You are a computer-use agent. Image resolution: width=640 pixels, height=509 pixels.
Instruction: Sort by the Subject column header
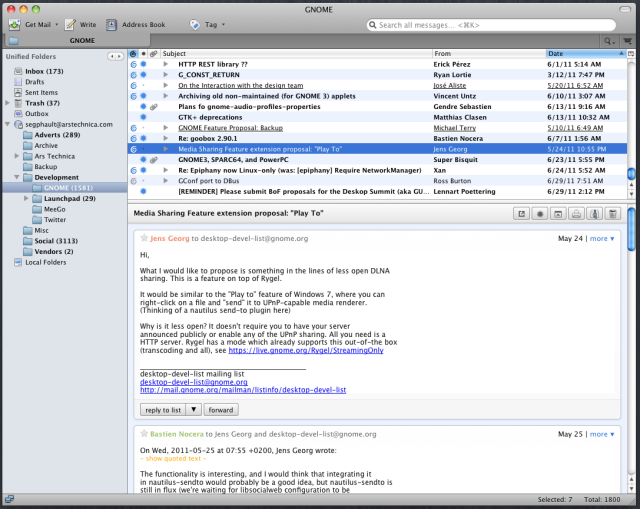(296, 53)
